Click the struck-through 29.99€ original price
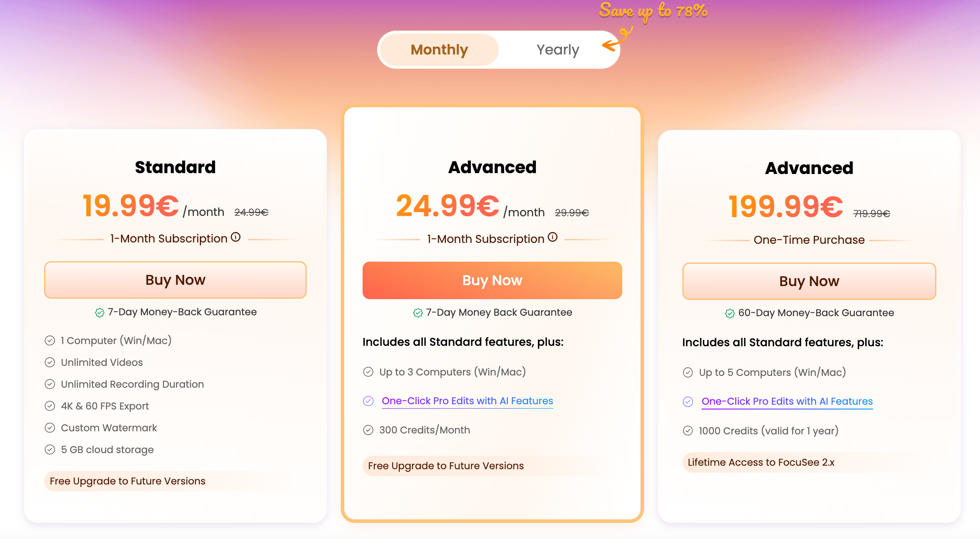Screen dimensions: 980x539 tap(572, 213)
